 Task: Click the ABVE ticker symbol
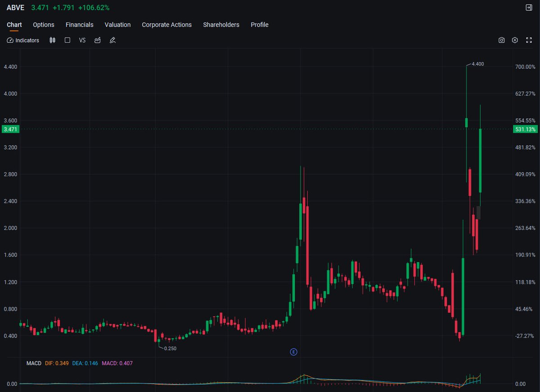15,8
